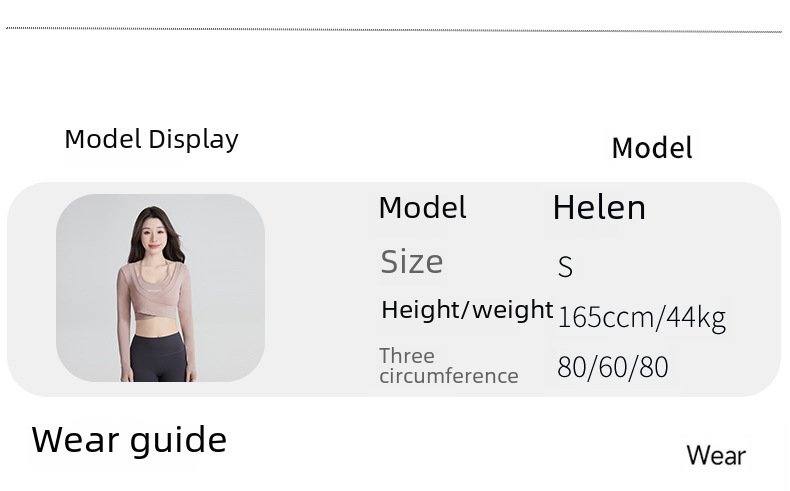Click the "Model" label inside the info card
This screenshot has width=790, height=491.
click(x=422, y=208)
